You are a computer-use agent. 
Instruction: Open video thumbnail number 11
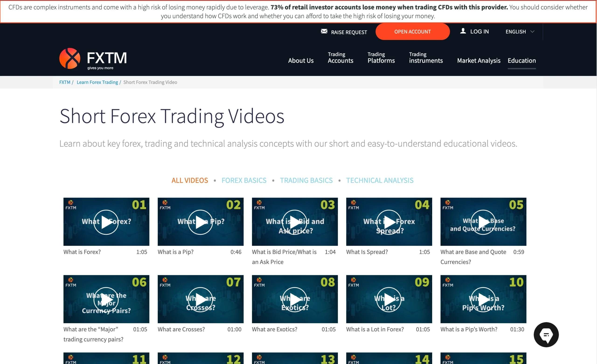pyautogui.click(x=106, y=358)
